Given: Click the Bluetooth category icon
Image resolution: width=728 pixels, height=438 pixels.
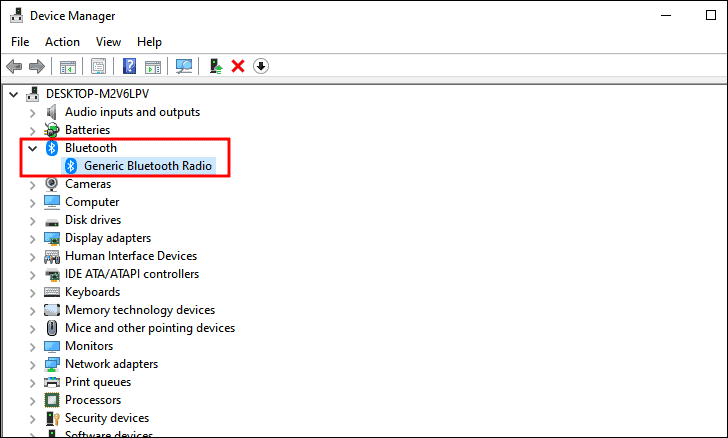Looking at the screenshot, I should click(x=52, y=148).
